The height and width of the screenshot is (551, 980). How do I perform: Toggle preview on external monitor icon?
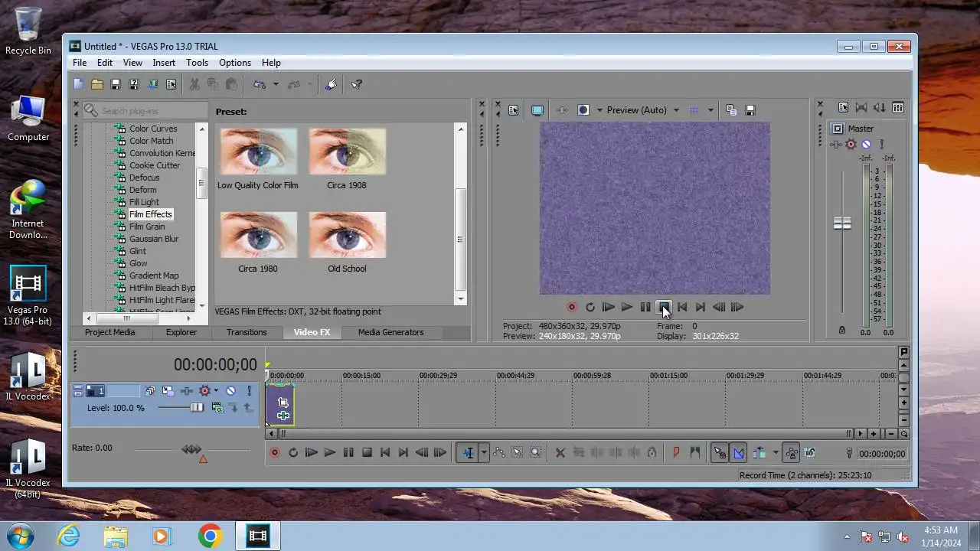pos(537,110)
